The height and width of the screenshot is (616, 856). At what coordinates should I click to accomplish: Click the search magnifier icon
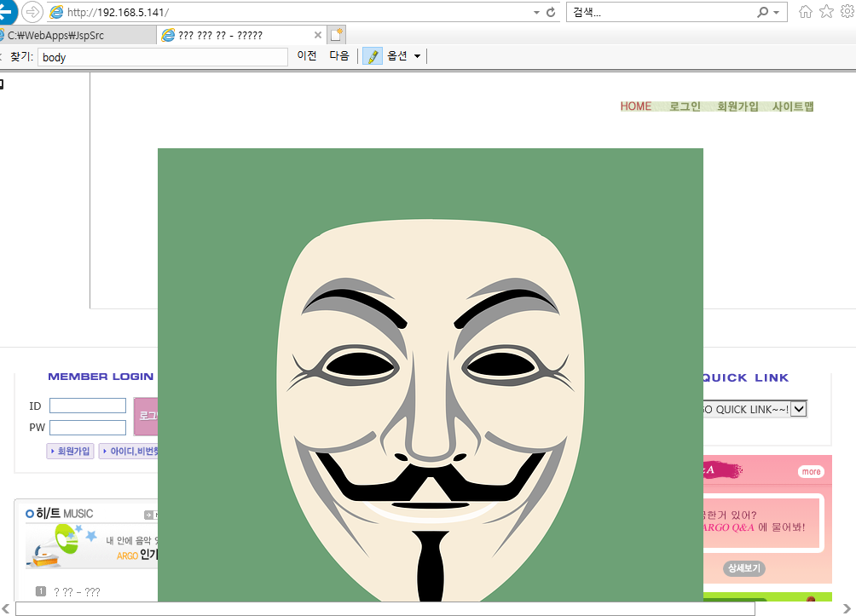pos(763,12)
